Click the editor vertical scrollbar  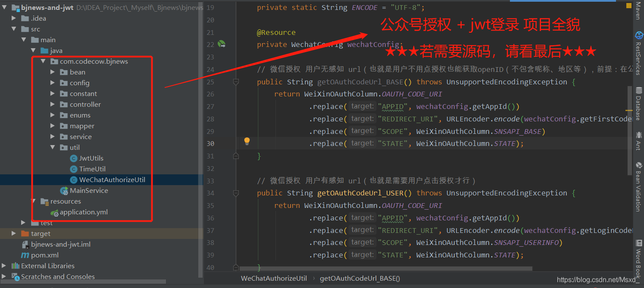click(x=630, y=130)
